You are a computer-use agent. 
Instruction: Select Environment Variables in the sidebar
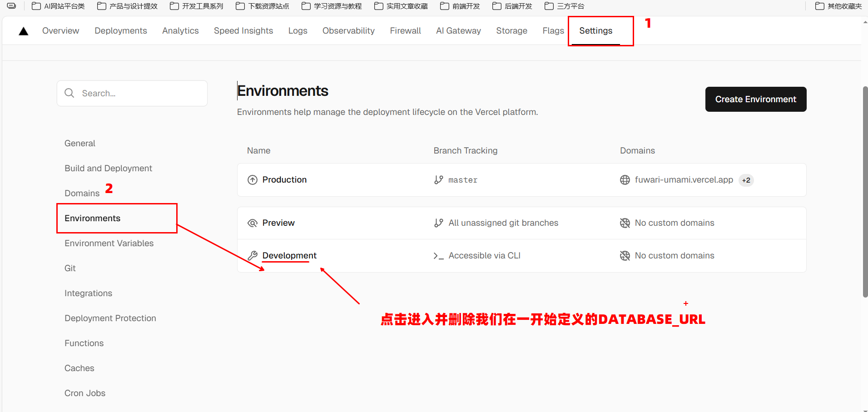click(109, 243)
